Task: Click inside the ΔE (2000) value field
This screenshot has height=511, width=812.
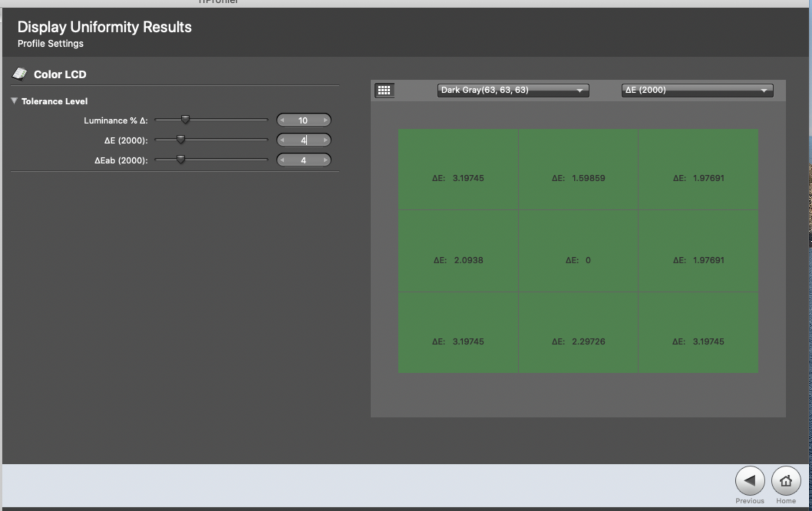Action: 304,140
